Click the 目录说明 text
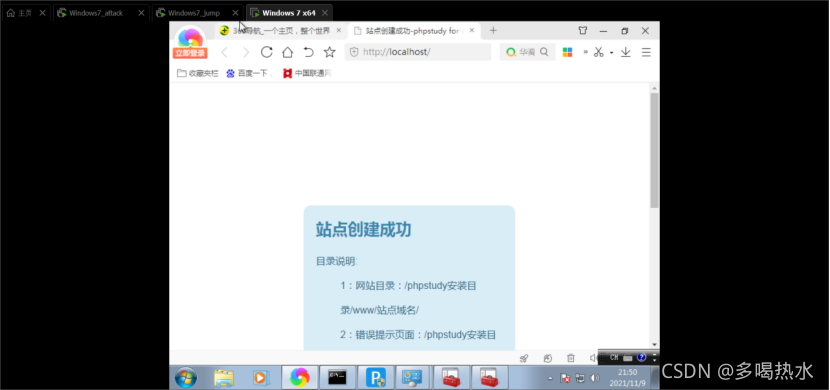The height and width of the screenshot is (390, 830). (337, 261)
